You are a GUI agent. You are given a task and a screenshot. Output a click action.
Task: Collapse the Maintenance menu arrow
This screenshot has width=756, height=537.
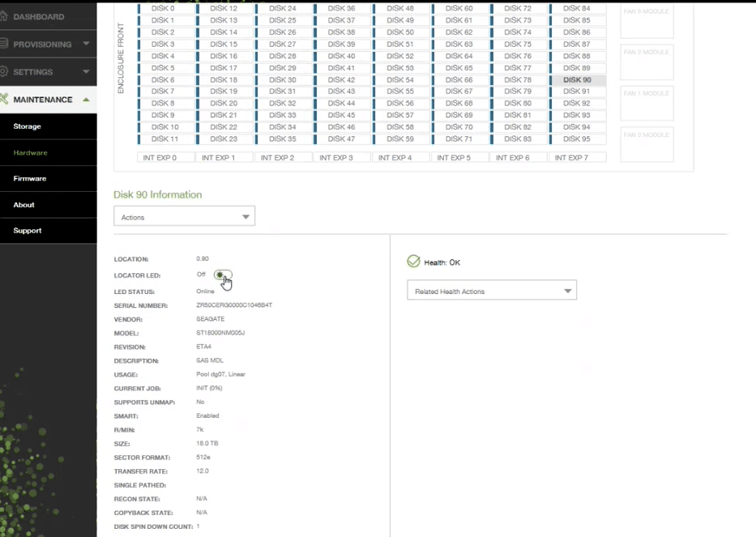coord(86,100)
